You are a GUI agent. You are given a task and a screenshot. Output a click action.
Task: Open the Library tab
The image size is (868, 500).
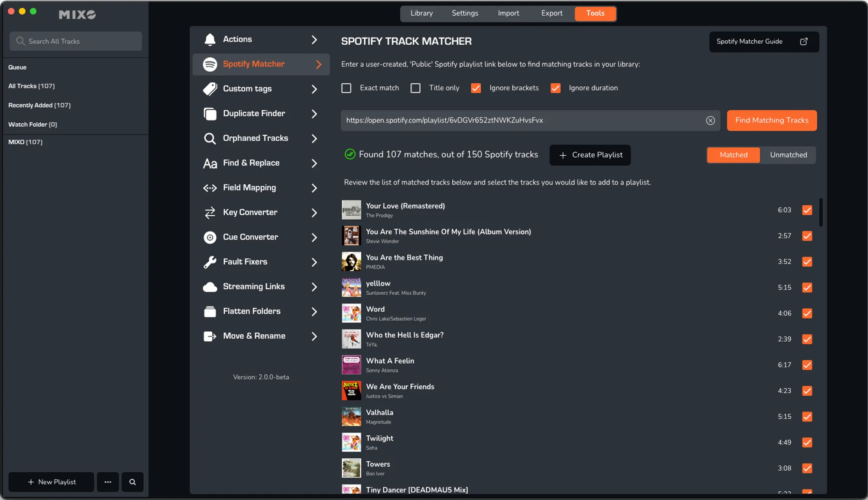[x=421, y=13]
